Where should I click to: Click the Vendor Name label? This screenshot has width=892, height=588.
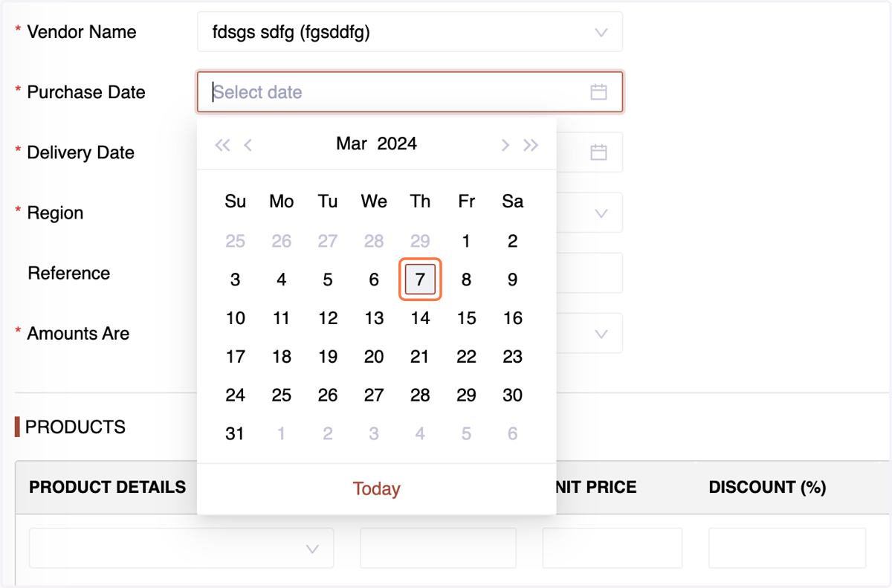(82, 32)
